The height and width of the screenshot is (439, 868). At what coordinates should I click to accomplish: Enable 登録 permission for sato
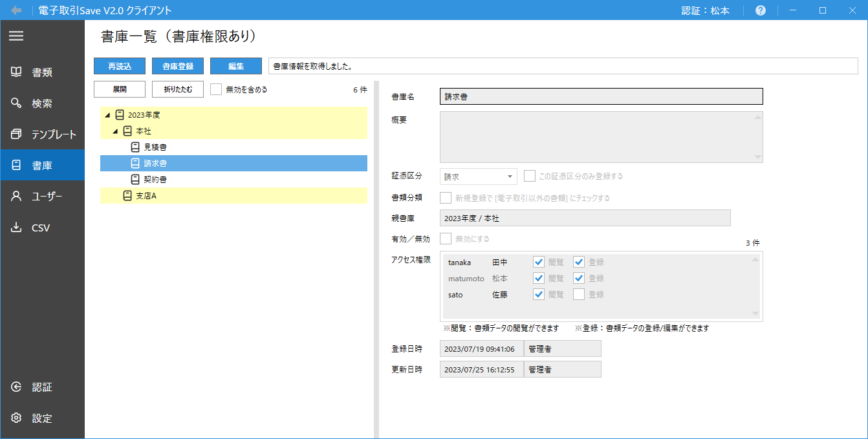(579, 294)
